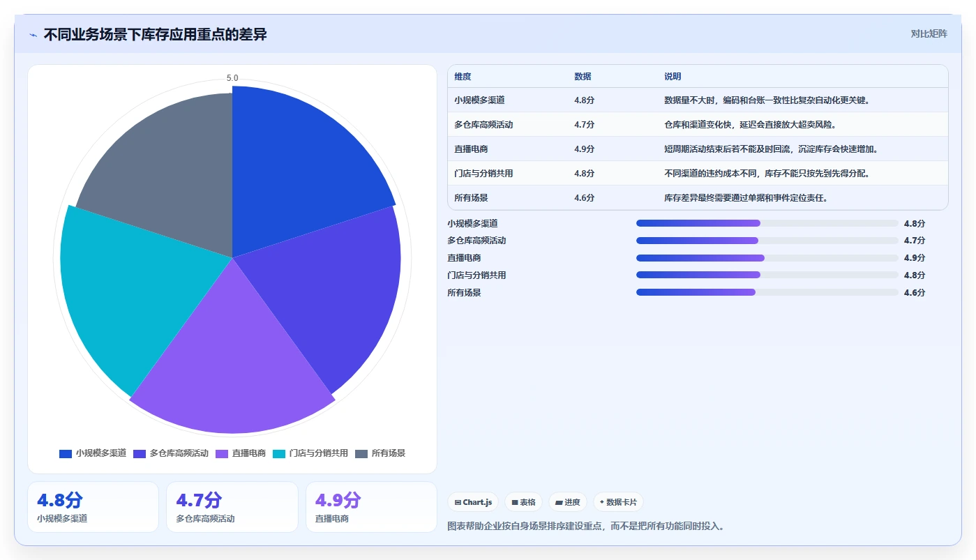This screenshot has width=976, height=560.
Task: Click the 直播电商 progress bar
Action: [x=767, y=258]
